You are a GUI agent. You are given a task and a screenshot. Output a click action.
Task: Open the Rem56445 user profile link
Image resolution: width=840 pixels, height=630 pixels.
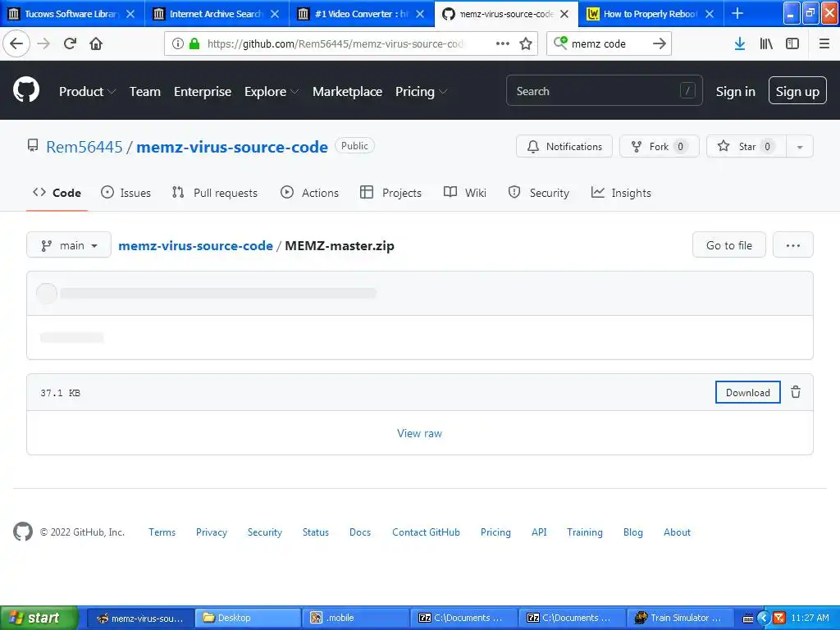(x=84, y=147)
